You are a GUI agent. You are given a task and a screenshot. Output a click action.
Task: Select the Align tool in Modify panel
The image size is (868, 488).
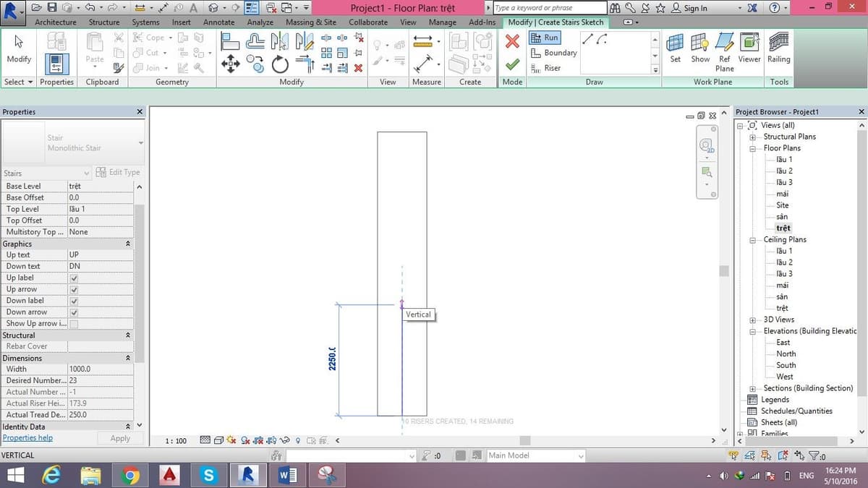click(230, 41)
